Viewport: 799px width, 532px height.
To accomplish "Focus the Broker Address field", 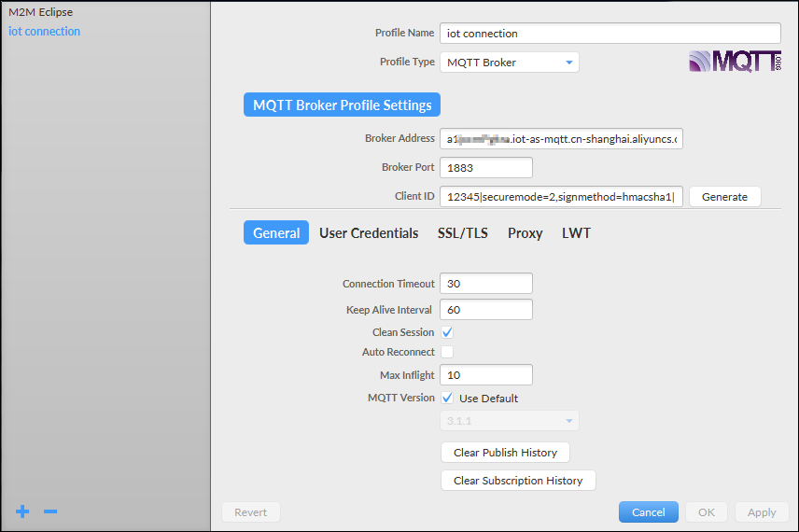I will 561,139.
